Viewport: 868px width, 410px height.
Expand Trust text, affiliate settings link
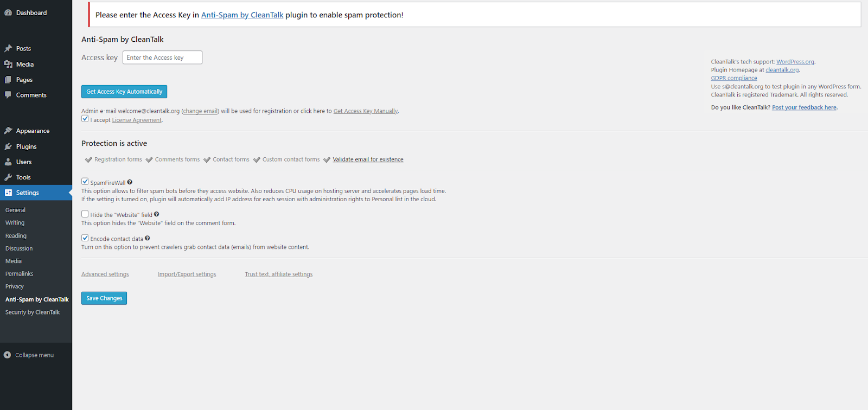pos(279,274)
